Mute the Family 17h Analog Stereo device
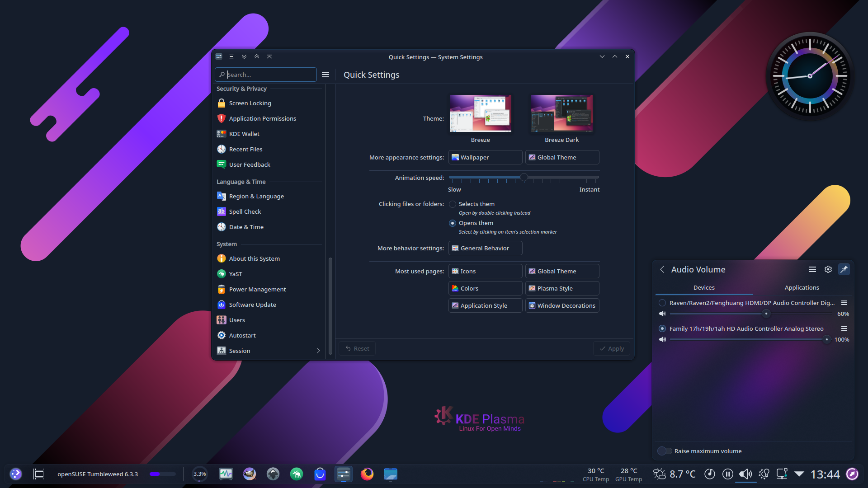Screen dimensions: 868x488 [x=662, y=339]
